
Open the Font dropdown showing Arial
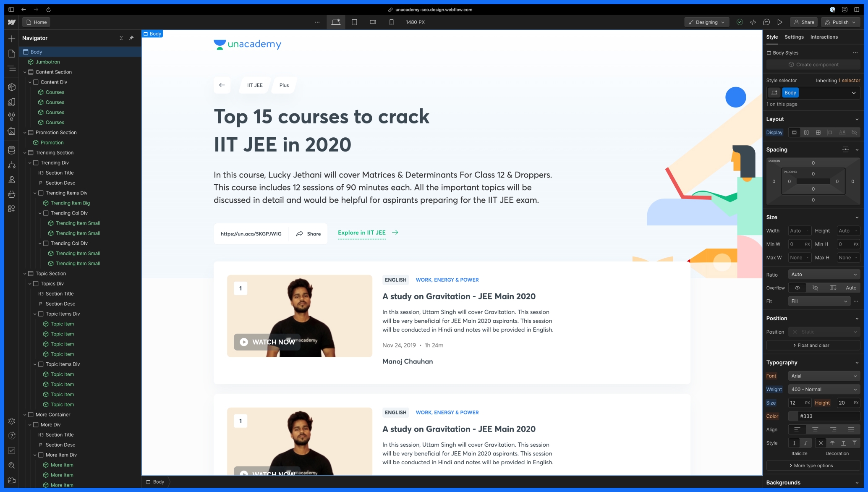click(x=824, y=376)
